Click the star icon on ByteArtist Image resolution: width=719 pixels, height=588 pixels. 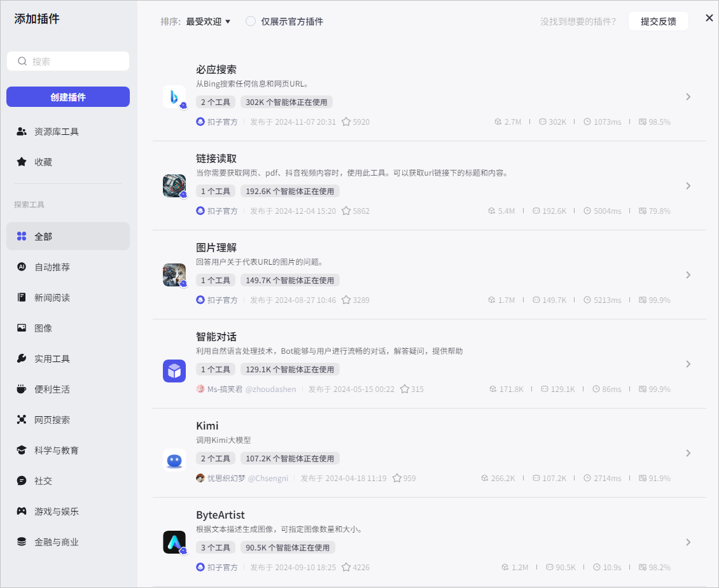346,568
